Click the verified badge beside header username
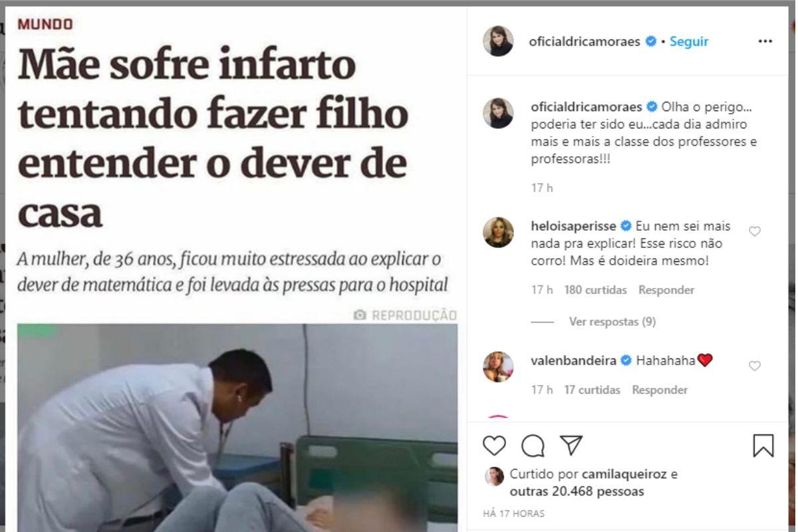Viewport: 798px width, 532px height. click(x=650, y=41)
